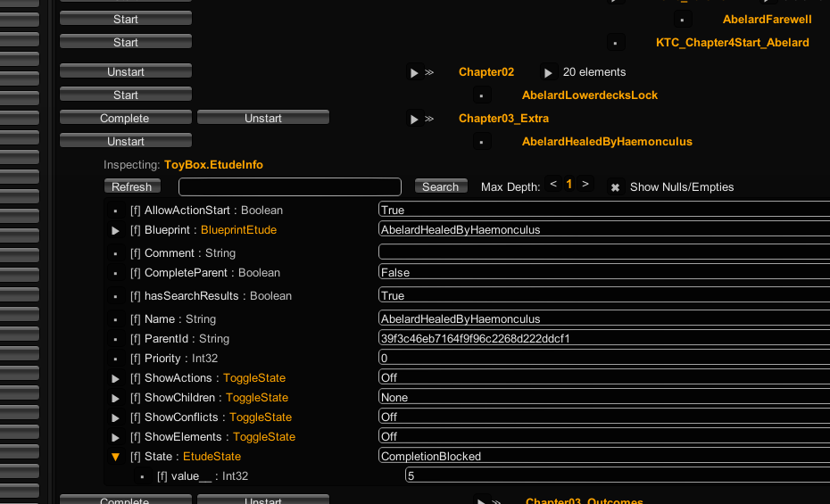
Task: Click bullet icon beside ParentId field
Action: click(x=115, y=340)
